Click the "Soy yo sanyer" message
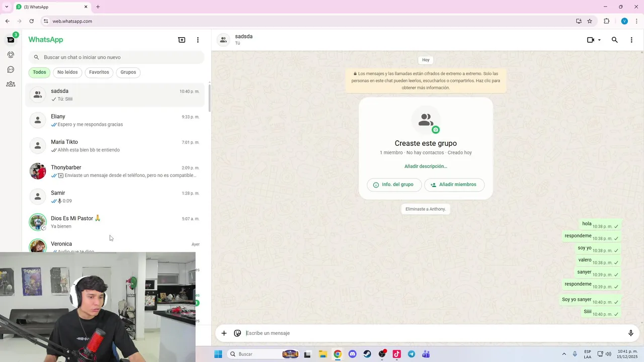Screen dimensions: 644x362 point(590,300)
